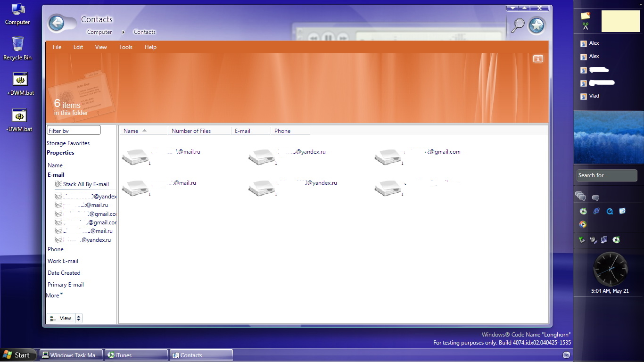The image size is (644, 362).
Task: Click the Recycle Bin desktop icon
Action: tap(17, 44)
